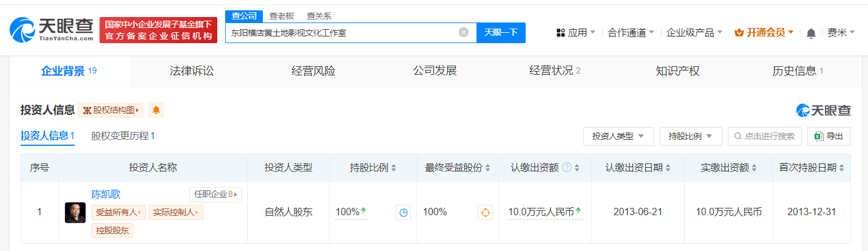Open the 持股比例 filter dropdown

pyautogui.click(x=690, y=136)
